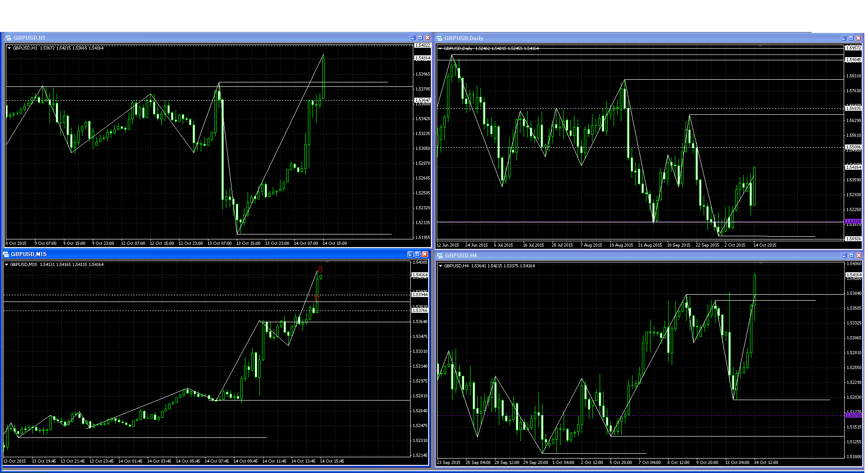Screen dimensions: 868x473
Task: Open the triangle menu in the Daily chart
Action: [x=440, y=49]
